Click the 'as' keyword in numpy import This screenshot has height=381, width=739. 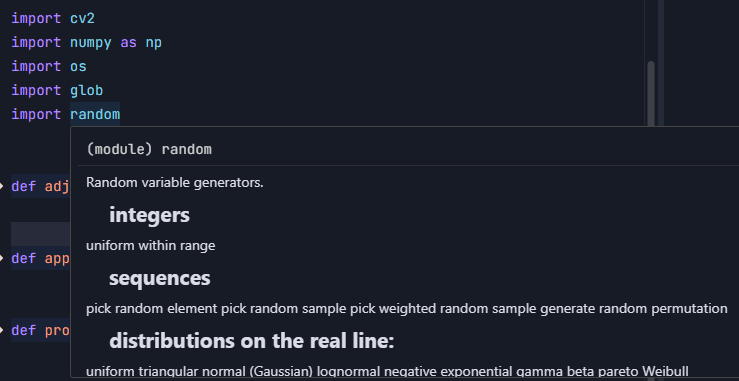(128, 43)
